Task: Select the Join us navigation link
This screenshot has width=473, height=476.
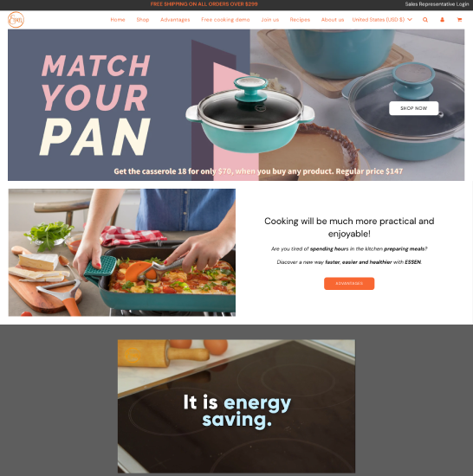Action: [x=270, y=20]
